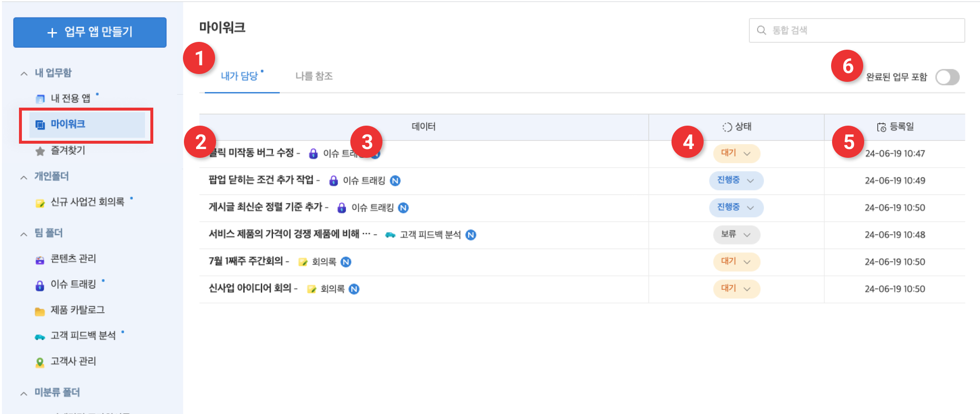Image resolution: width=980 pixels, height=414 pixels.
Task: Click the star icon next to 즐겨찾기
Action: (40, 151)
